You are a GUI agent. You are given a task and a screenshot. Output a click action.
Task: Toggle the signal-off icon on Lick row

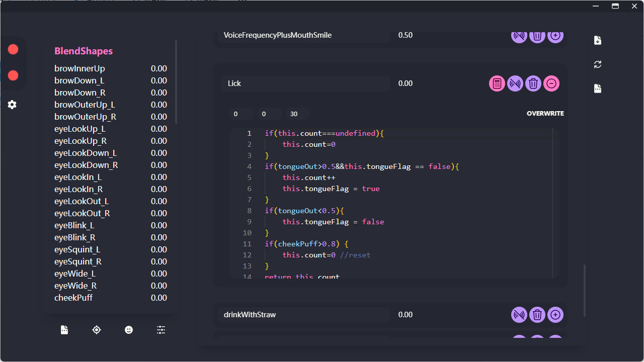[515, 83]
